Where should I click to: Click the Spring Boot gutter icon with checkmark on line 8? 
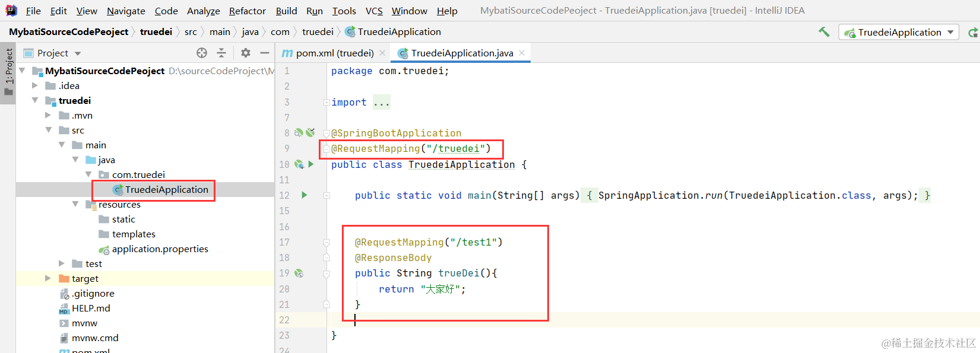pyautogui.click(x=310, y=133)
